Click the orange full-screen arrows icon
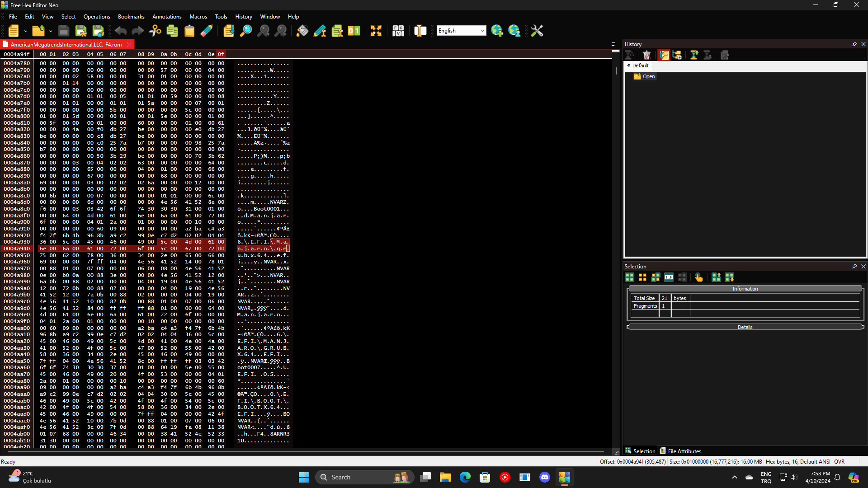This screenshot has width=868, height=488. 376,31
